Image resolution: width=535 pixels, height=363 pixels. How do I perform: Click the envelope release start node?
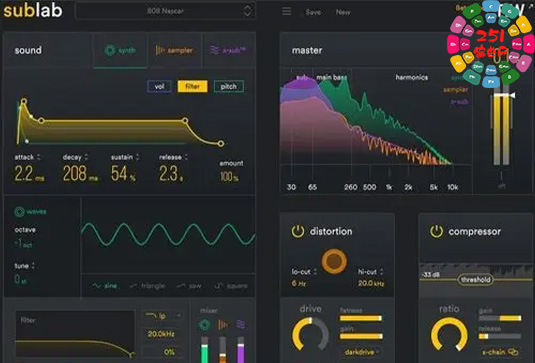pos(185,120)
